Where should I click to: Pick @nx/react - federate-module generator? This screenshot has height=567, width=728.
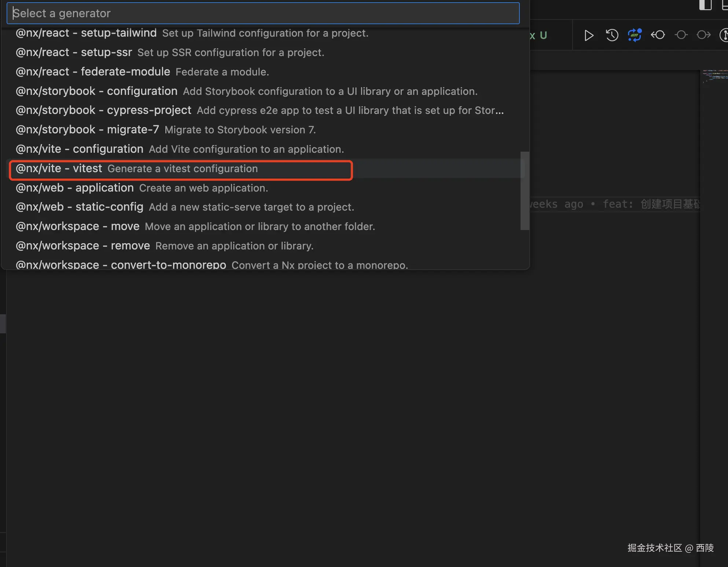click(x=142, y=72)
